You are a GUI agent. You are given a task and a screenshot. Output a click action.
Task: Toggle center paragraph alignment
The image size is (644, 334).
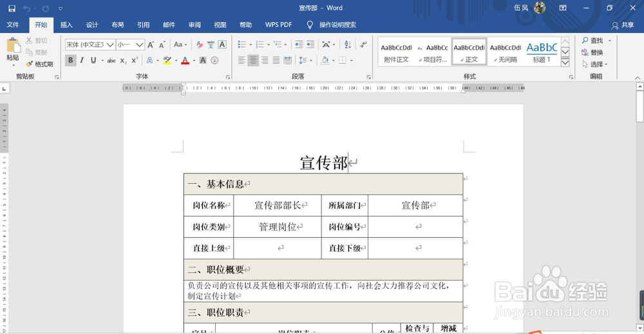(253, 61)
